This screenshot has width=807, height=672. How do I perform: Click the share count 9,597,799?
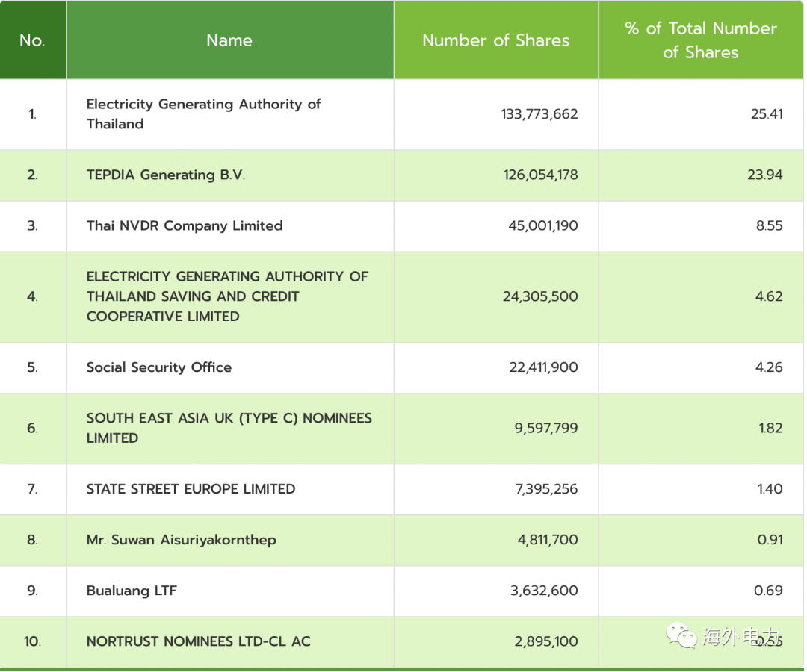click(x=546, y=429)
